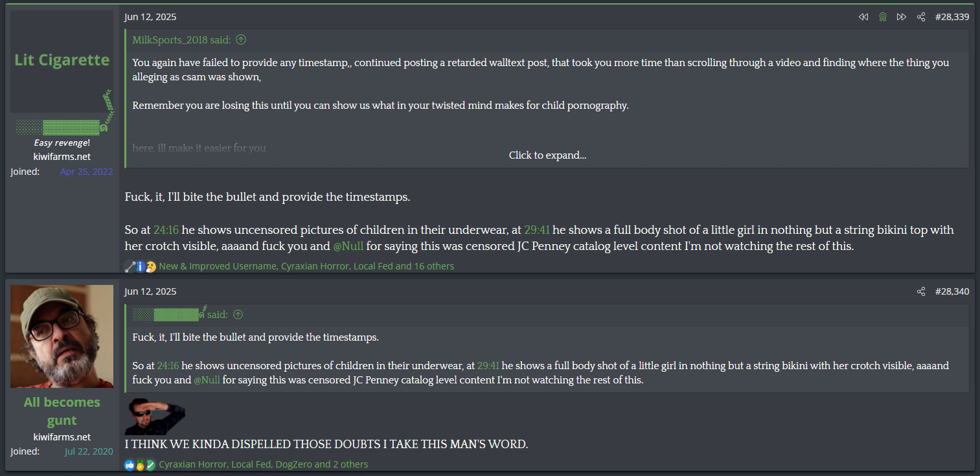Viewport: 980px width, 476px height.
Task: Click up-arrow icon in second post's quote header
Action: point(238,315)
